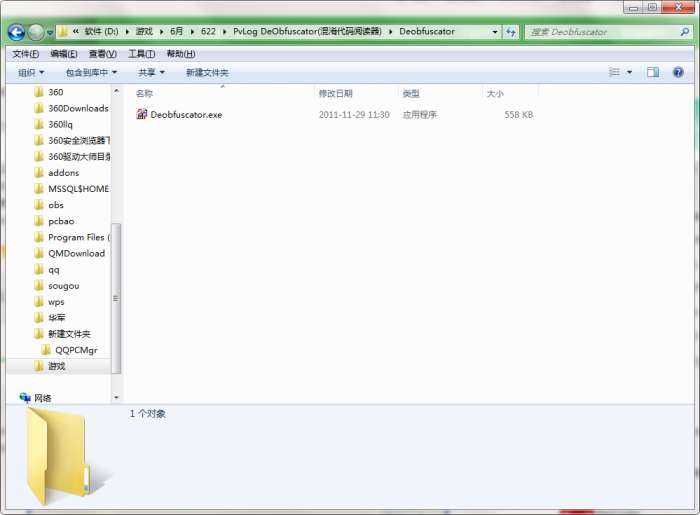Click the 网络 network icon
This screenshot has height=515, width=700.
coord(25,397)
